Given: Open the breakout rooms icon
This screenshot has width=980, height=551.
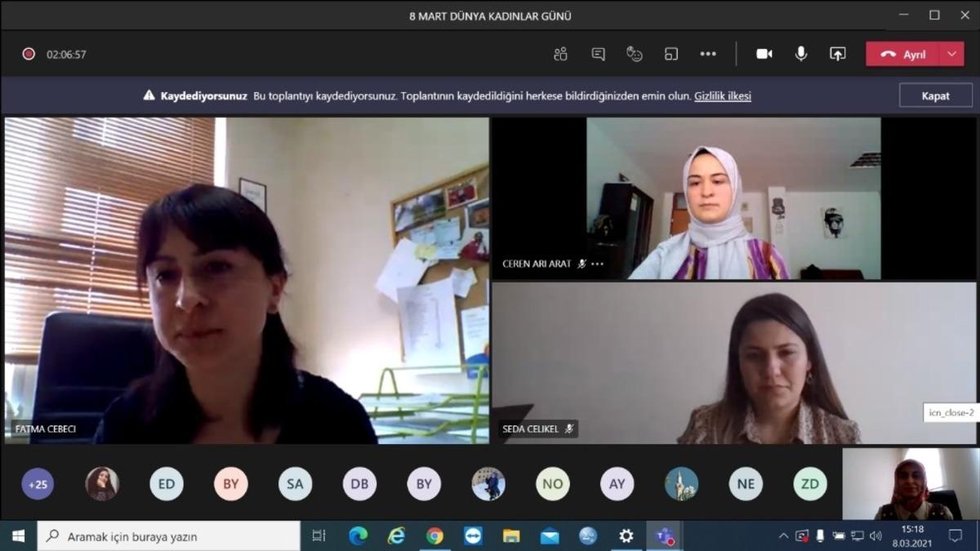Looking at the screenshot, I should coord(671,54).
